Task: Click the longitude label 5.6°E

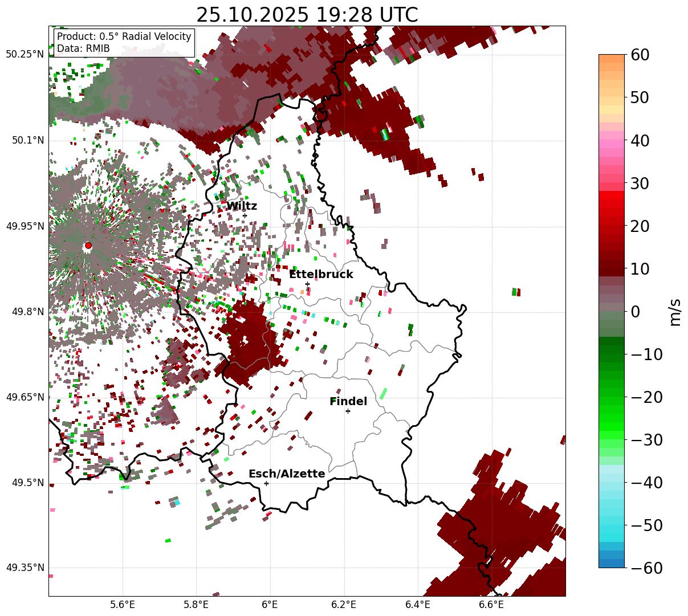Action: [x=123, y=605]
